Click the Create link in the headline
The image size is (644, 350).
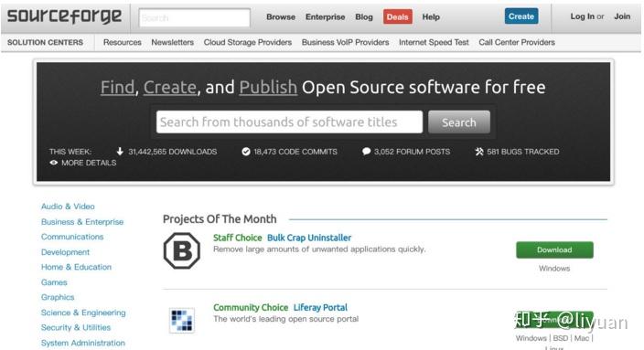point(170,87)
